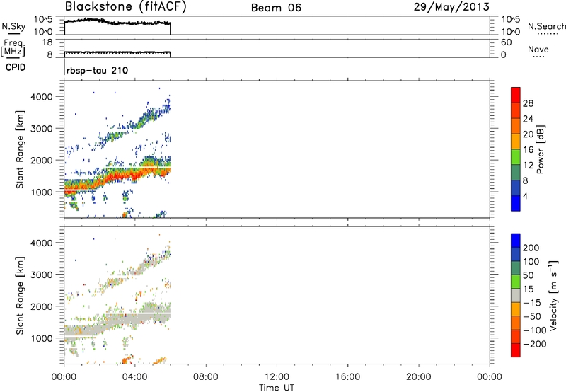
Task: Click the '20:00' time axis label
Action: 419,377
